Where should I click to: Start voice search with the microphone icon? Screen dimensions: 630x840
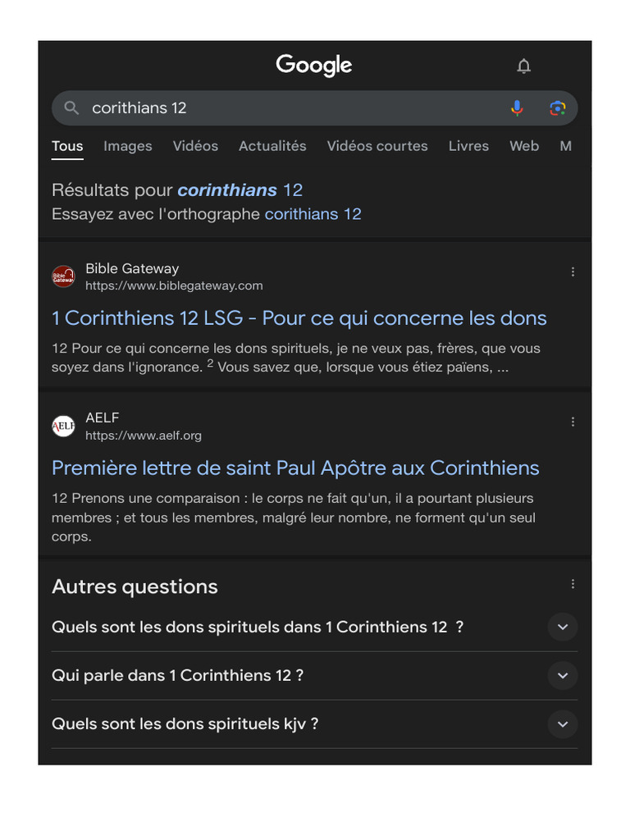click(x=517, y=108)
